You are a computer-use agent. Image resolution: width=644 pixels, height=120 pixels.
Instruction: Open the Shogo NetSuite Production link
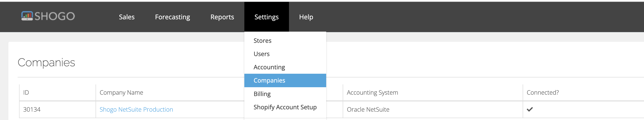(136, 110)
